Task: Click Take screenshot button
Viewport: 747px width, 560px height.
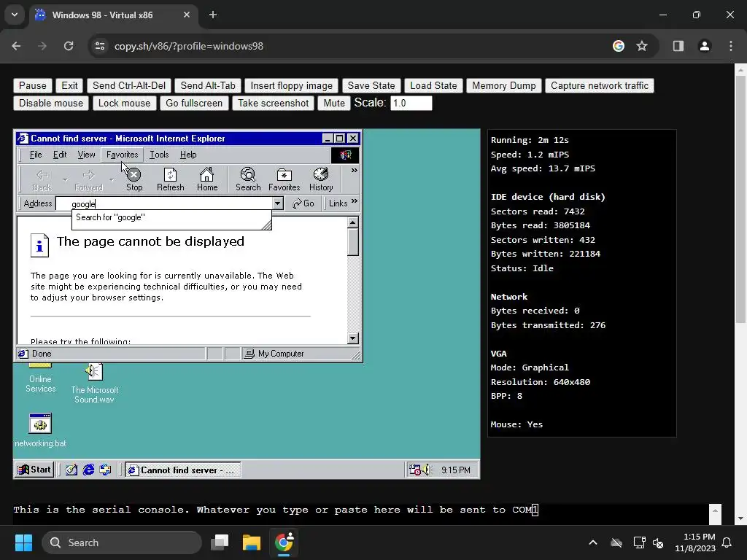Action: pyautogui.click(x=273, y=104)
